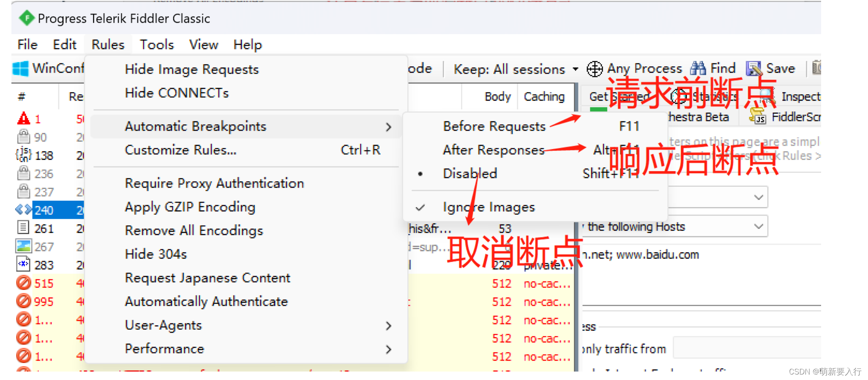The width and height of the screenshot is (868, 380).
Task: Enable Apply GZIP Encoding
Action: pyautogui.click(x=190, y=207)
